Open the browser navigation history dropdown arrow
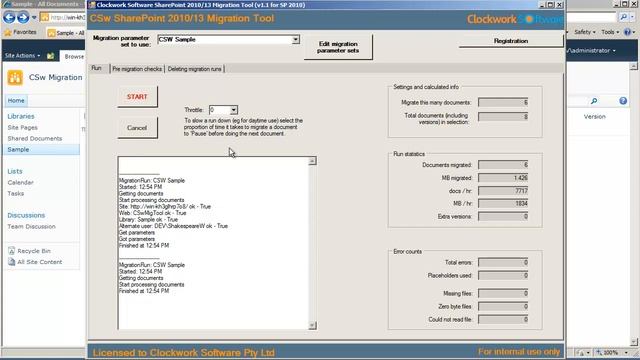640x360 pixels. (34, 18)
